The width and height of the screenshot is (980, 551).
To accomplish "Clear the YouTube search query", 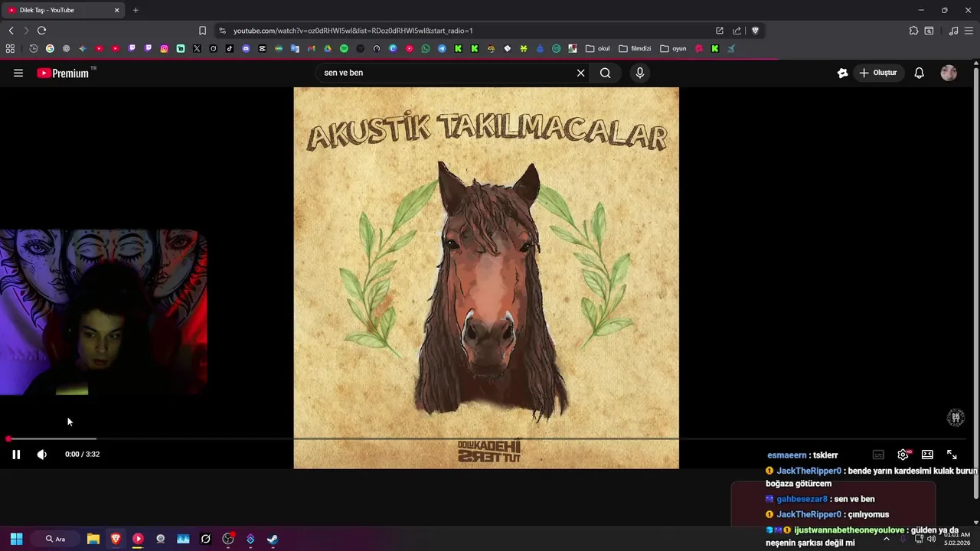I will pyautogui.click(x=580, y=73).
